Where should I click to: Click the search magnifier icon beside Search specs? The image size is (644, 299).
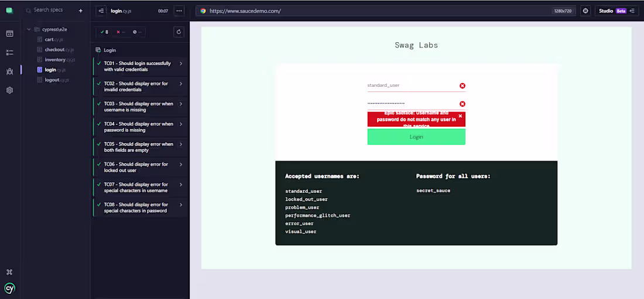(x=28, y=11)
